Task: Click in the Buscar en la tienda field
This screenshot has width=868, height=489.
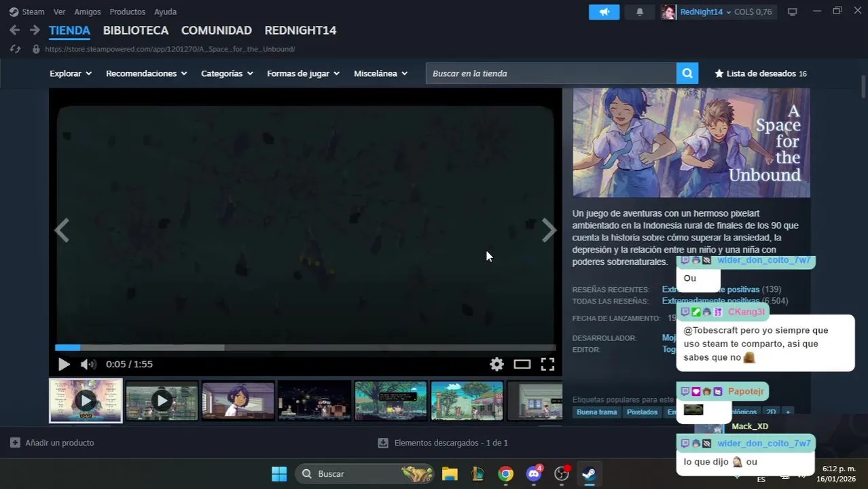Action: (x=551, y=73)
